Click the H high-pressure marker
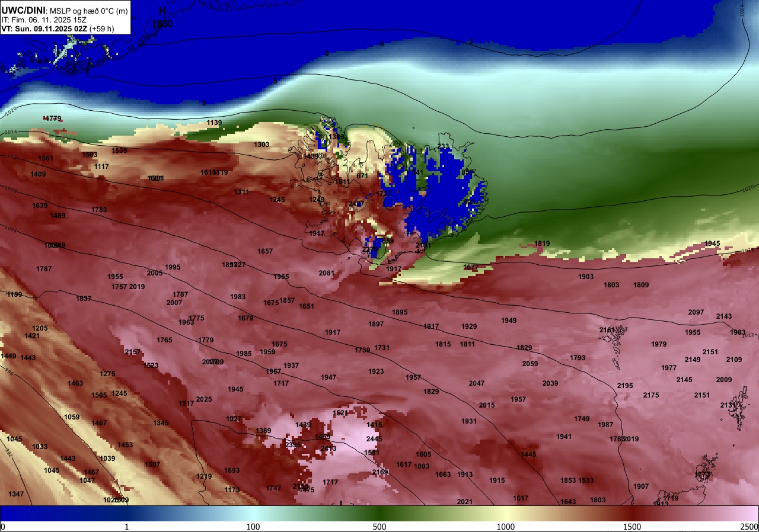Viewport: 759px width, 532px height. click(x=162, y=11)
